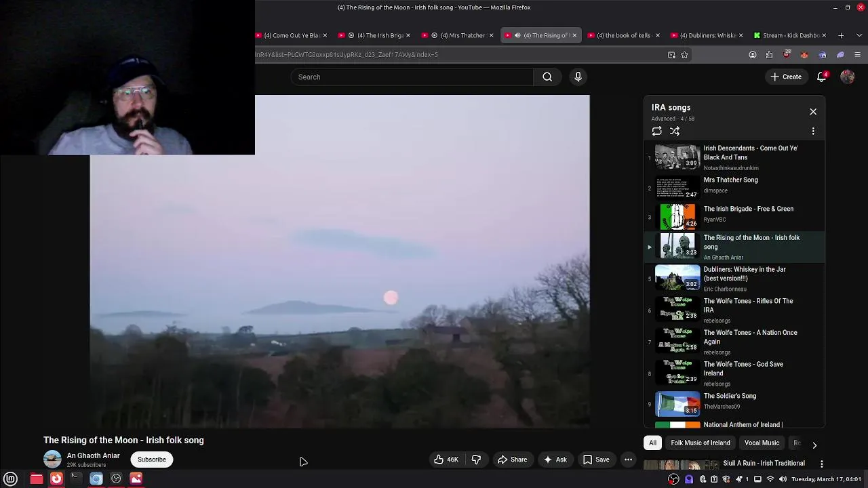Close the IRA songs playlist panel
868x488 pixels.
813,112
